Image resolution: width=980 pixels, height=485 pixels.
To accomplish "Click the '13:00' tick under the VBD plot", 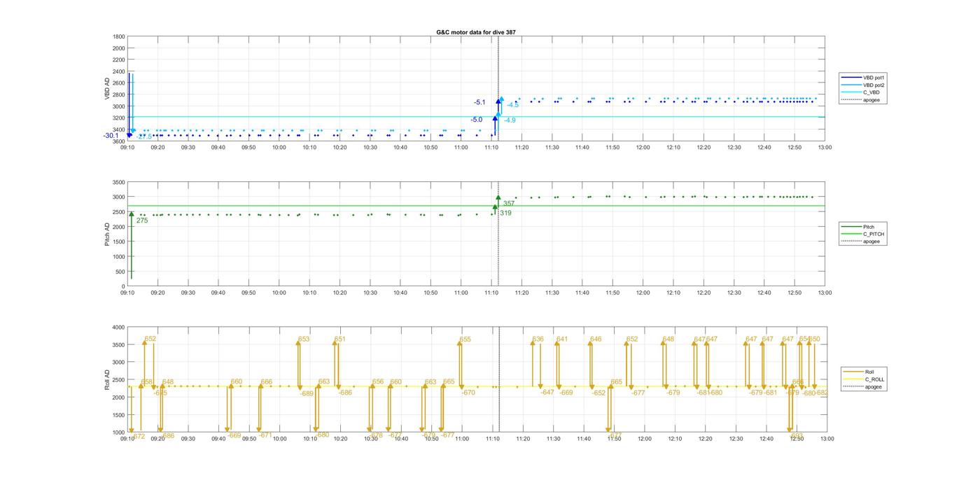I will pyautogui.click(x=825, y=148).
